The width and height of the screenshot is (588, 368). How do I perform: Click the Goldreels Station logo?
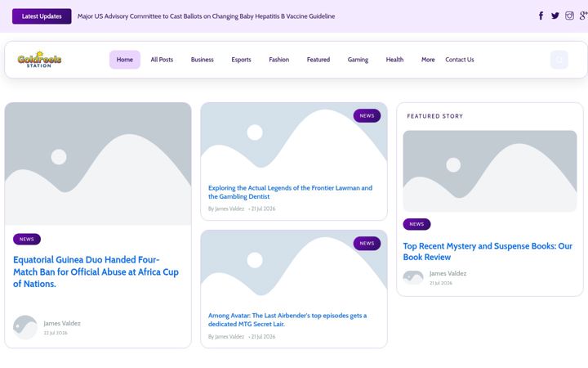(x=39, y=60)
